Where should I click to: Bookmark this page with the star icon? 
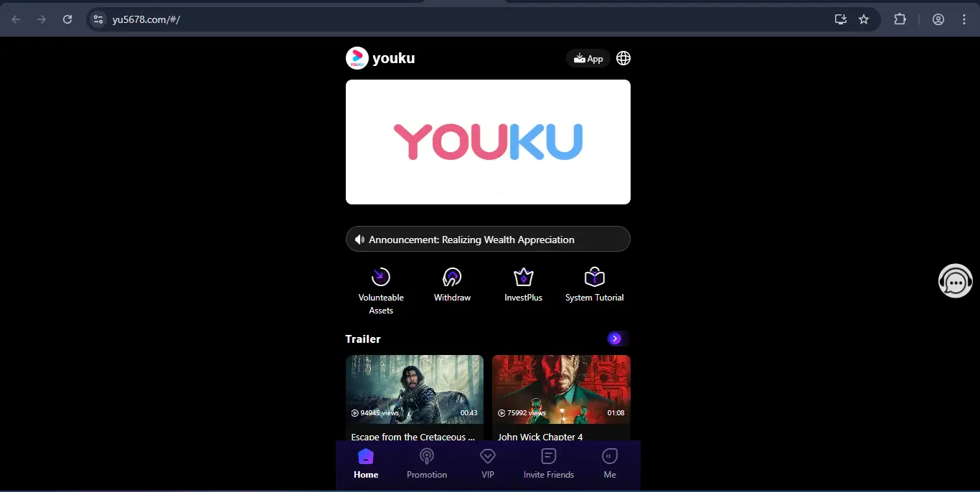click(864, 19)
